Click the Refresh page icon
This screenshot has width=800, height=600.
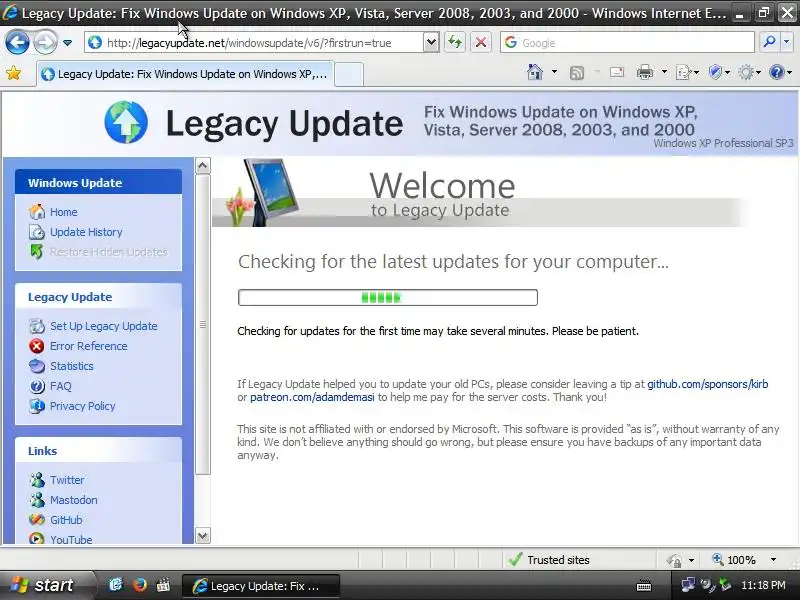click(455, 43)
